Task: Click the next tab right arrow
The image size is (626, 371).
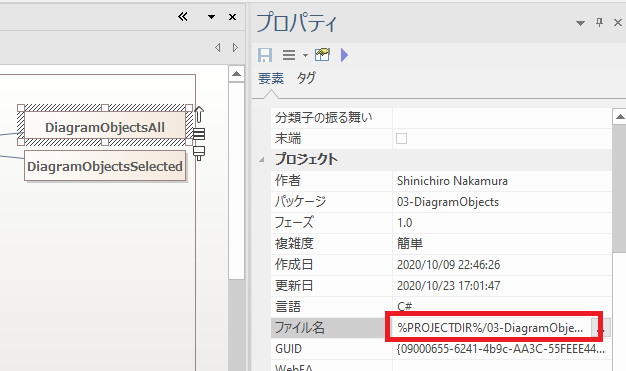Action: click(x=236, y=48)
